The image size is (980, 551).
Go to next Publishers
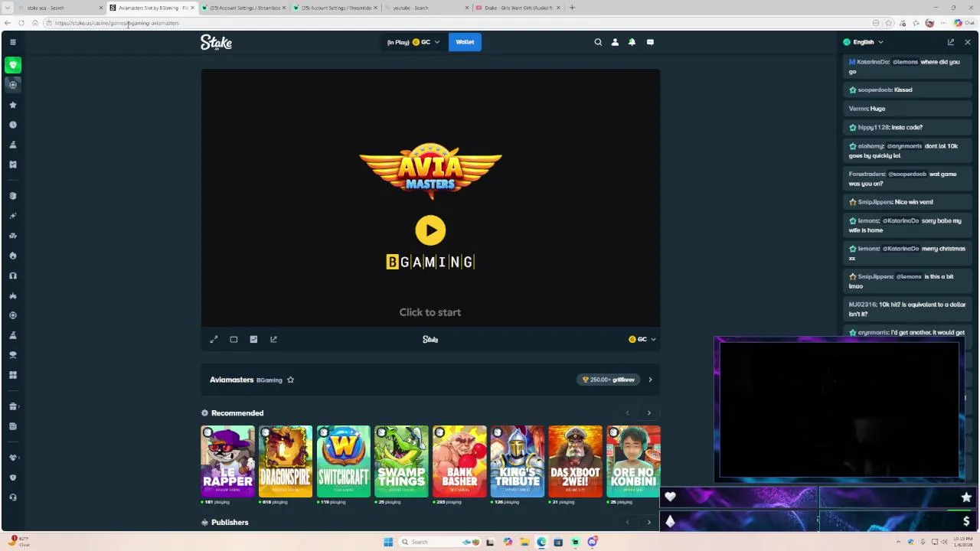point(648,523)
